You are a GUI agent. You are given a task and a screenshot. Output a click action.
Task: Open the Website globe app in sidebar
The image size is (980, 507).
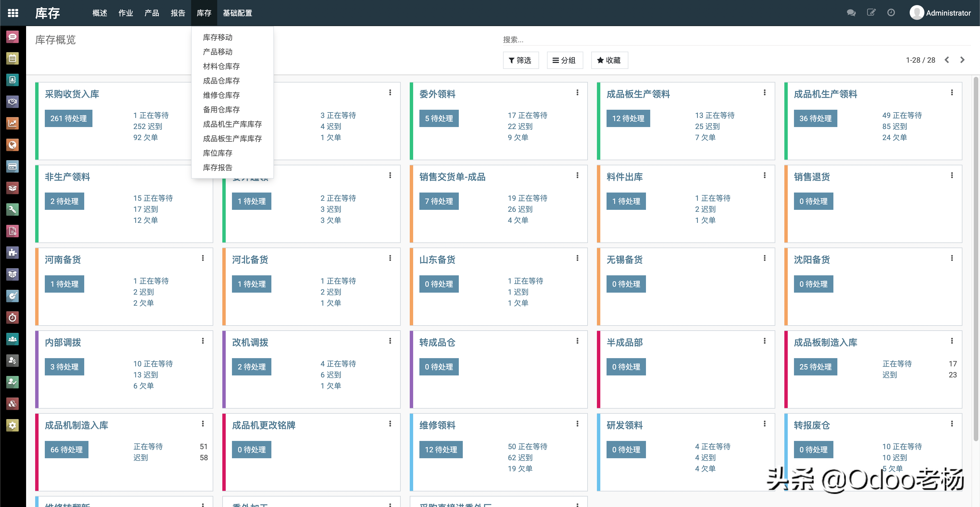(x=12, y=145)
